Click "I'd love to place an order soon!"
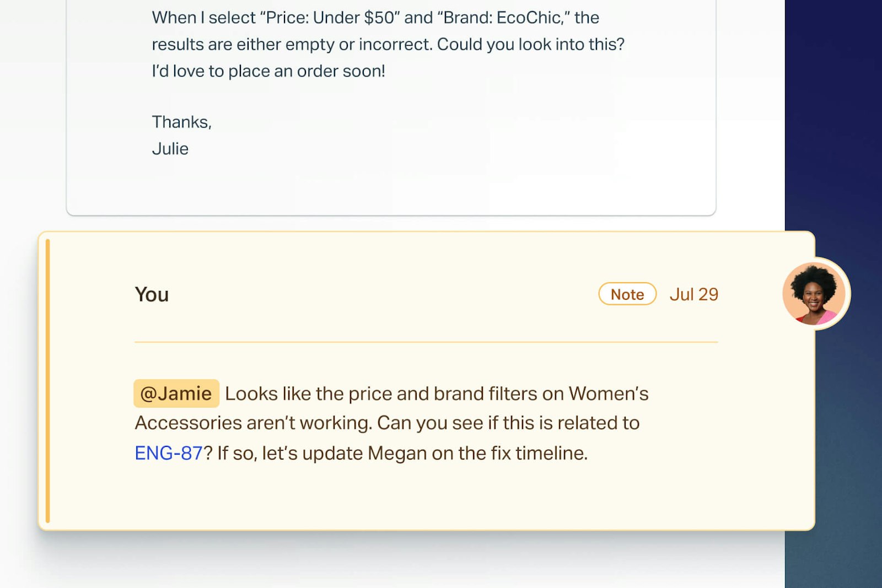882x588 pixels. click(268, 71)
